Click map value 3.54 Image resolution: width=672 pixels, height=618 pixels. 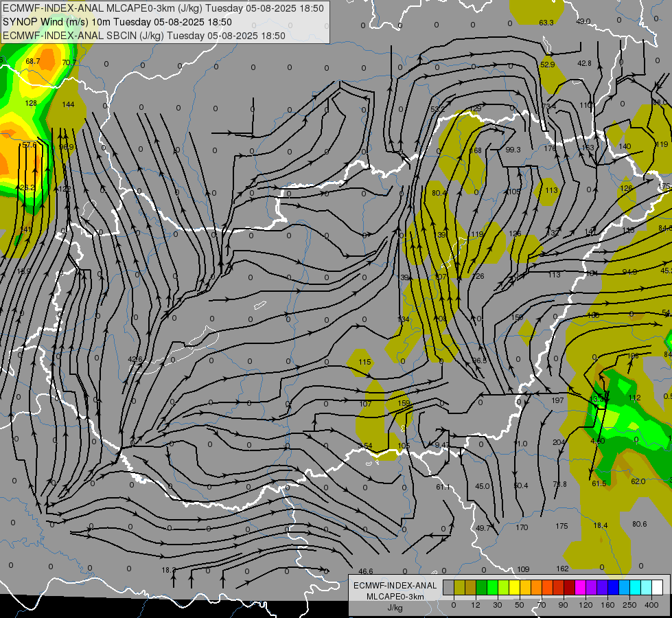(x=365, y=446)
